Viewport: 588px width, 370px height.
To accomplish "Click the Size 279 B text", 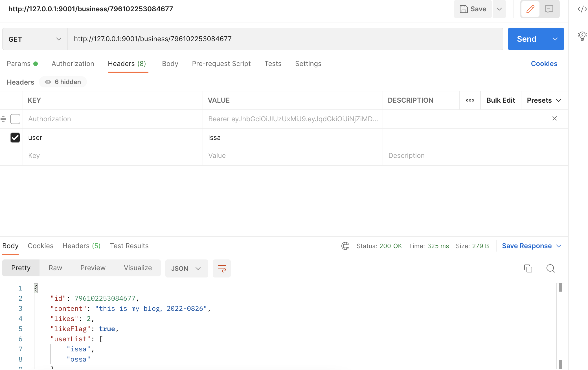I will [472, 246].
